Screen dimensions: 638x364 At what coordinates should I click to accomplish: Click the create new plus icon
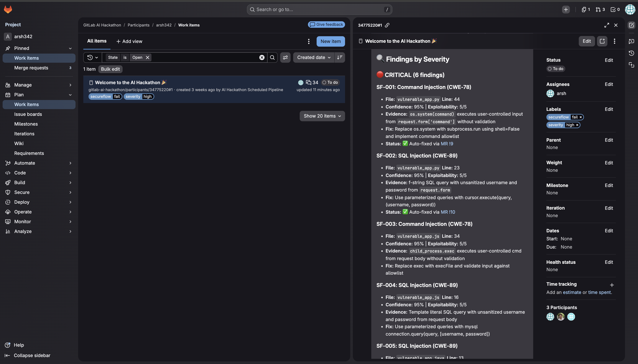pos(566,10)
